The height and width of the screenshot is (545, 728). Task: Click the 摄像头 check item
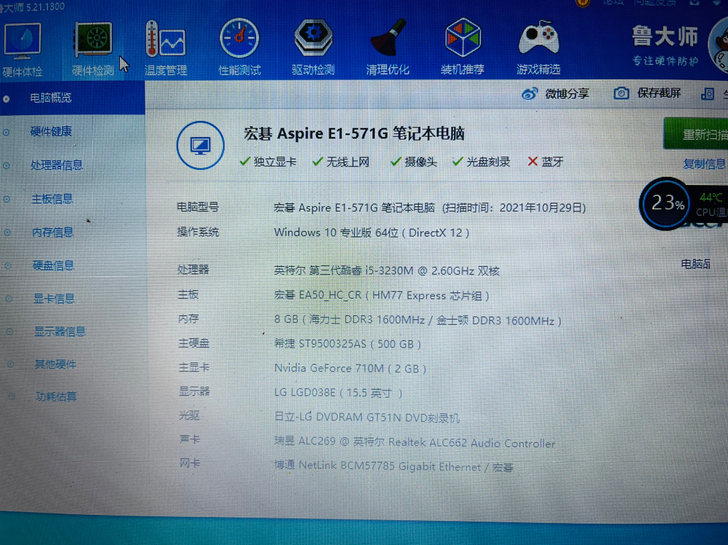point(413,162)
